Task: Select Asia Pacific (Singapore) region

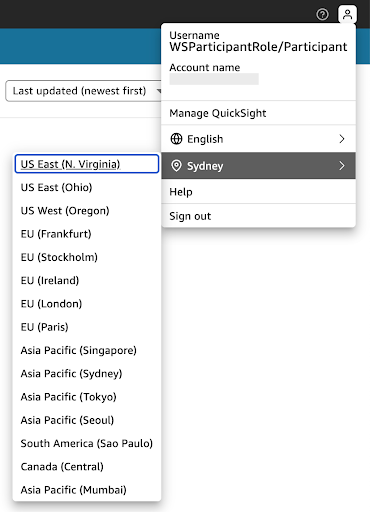Action: [87, 350]
